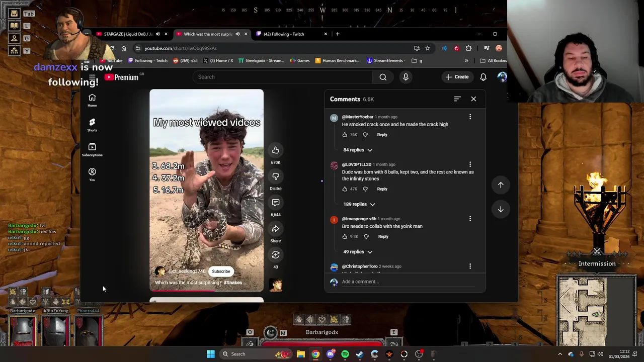Open Spotify from the taskbar
The width and height of the screenshot is (644, 362).
(x=345, y=354)
